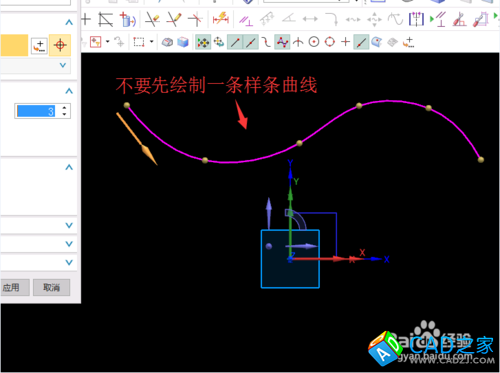Collapse the degree value panel section
The image size is (500, 373).
point(69,91)
